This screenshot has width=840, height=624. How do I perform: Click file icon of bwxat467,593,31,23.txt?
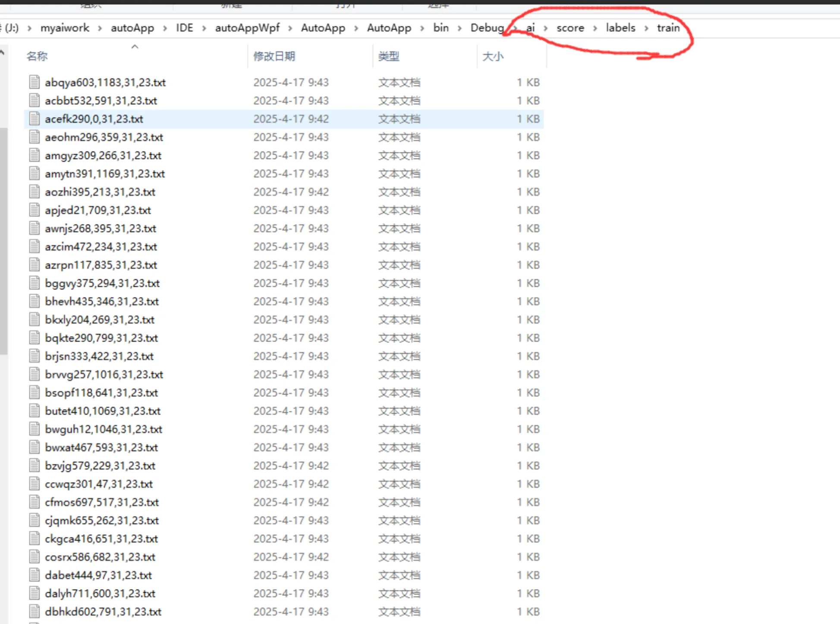coord(35,447)
